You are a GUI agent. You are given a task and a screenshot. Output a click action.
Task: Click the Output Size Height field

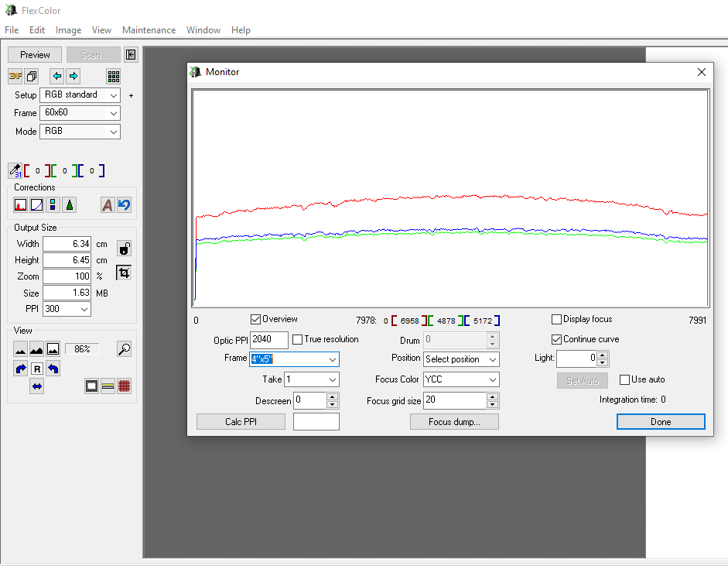click(x=67, y=260)
